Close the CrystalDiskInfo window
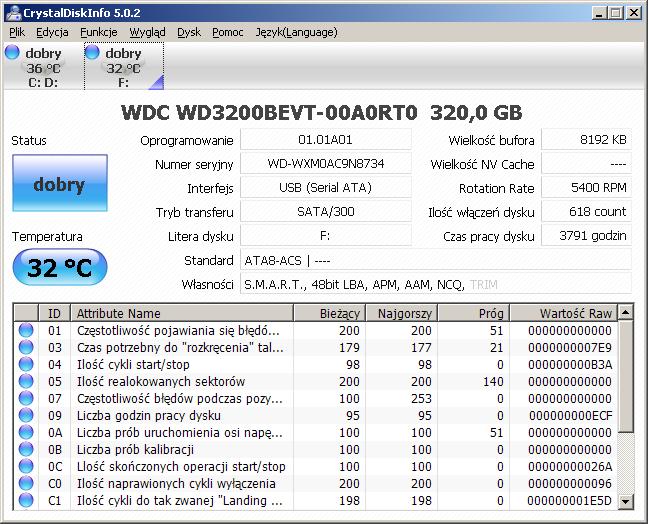The height and width of the screenshot is (524, 648). [x=634, y=13]
